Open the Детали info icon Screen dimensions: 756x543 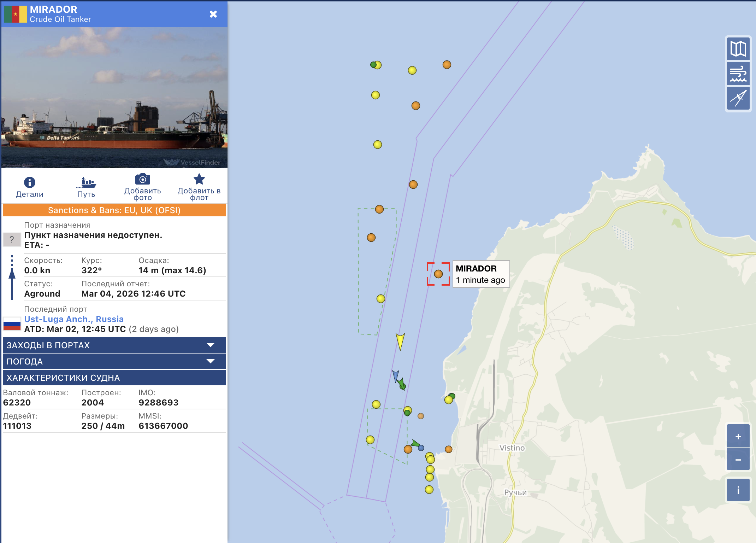29,182
